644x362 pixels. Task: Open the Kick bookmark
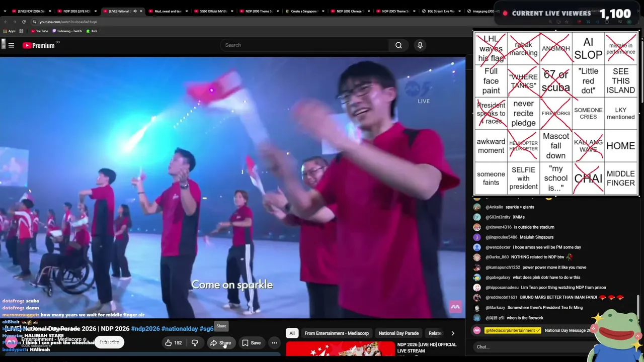92,31
